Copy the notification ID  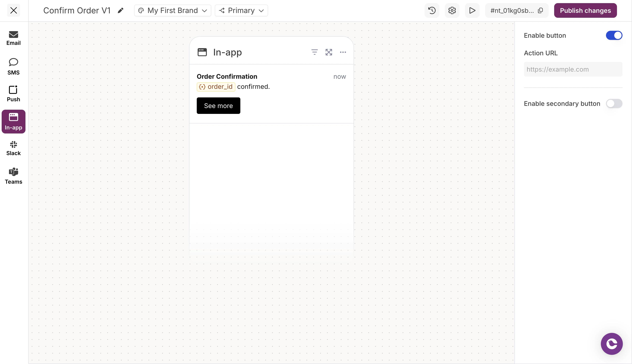541,10
